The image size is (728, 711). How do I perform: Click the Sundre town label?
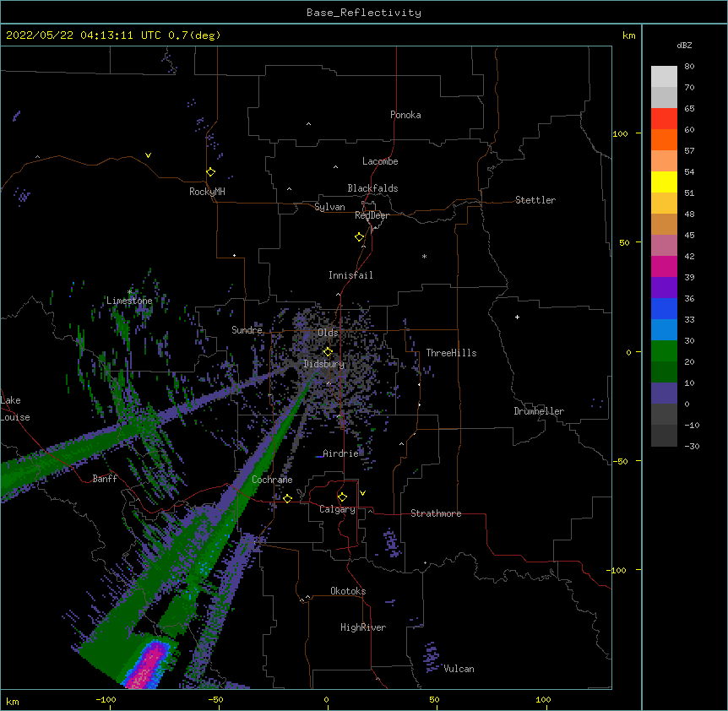pyautogui.click(x=247, y=330)
